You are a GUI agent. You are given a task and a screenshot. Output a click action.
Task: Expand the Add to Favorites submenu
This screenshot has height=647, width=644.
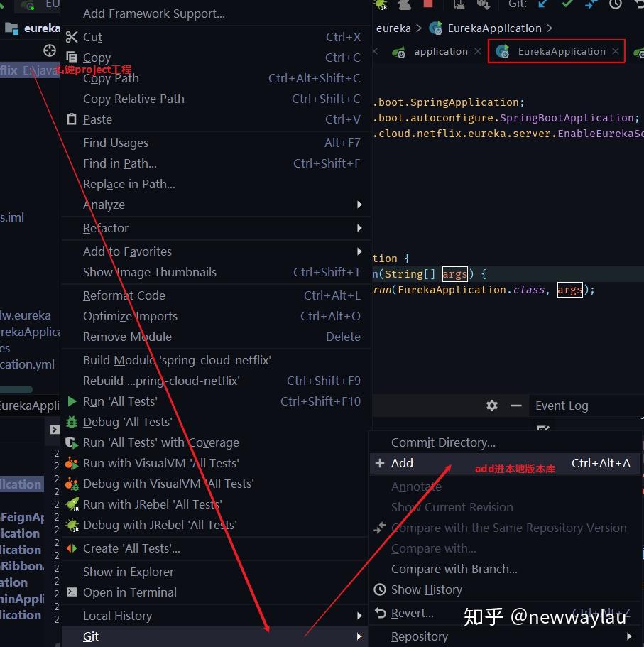[216, 251]
